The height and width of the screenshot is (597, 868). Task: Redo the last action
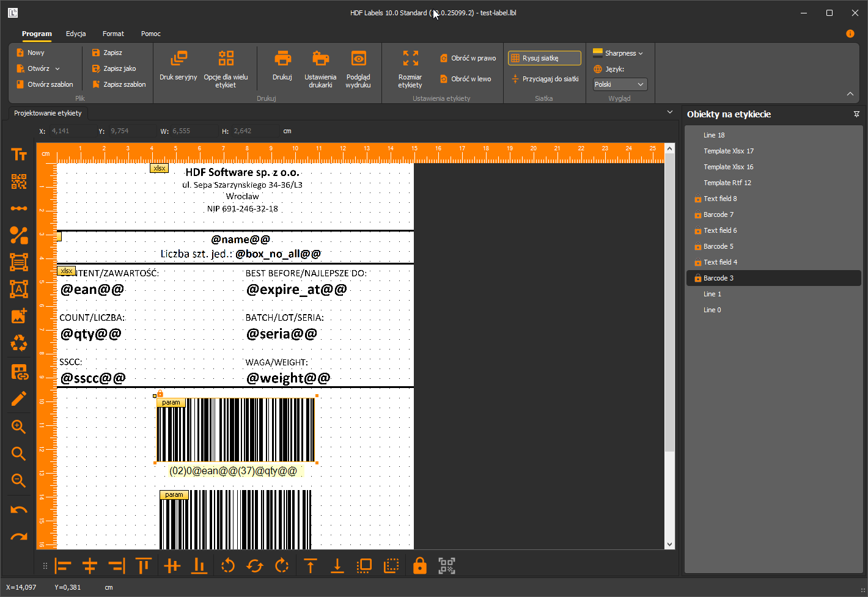tap(19, 537)
